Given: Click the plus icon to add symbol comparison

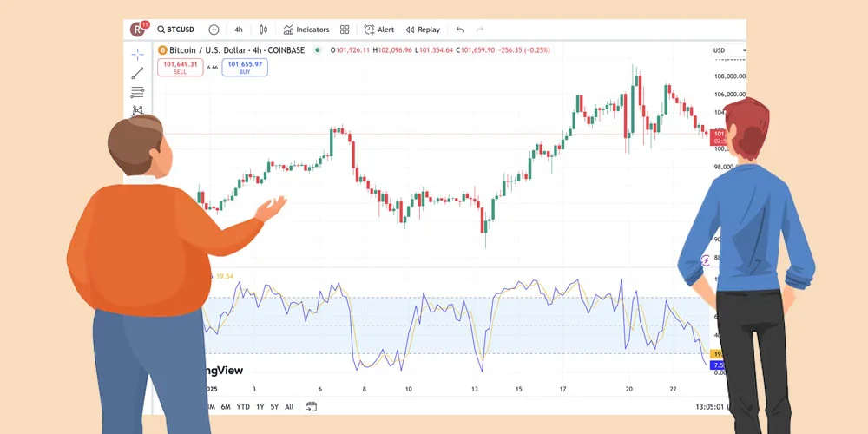Looking at the screenshot, I should 214,30.
